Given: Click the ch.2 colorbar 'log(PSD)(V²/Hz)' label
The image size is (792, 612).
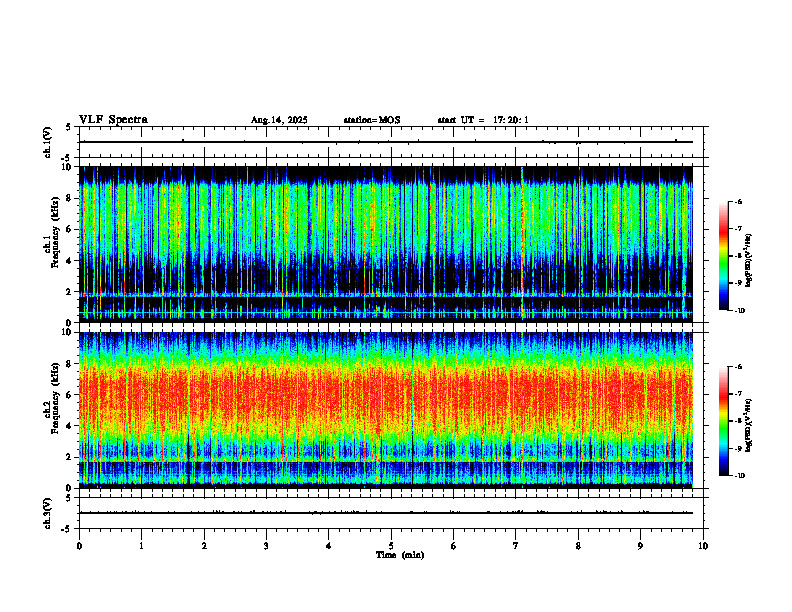Looking at the screenshot, I should click(749, 425).
